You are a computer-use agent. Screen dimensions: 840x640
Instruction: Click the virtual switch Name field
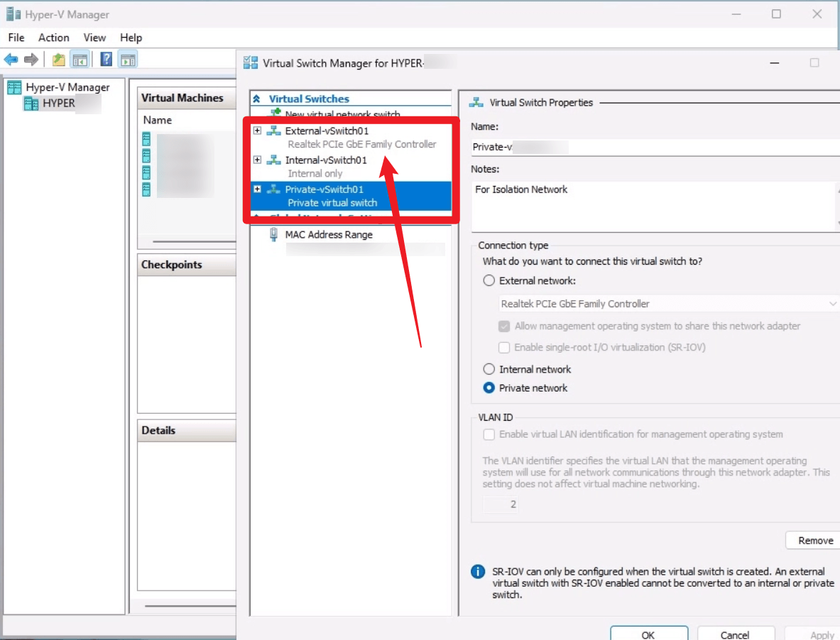tap(655, 147)
